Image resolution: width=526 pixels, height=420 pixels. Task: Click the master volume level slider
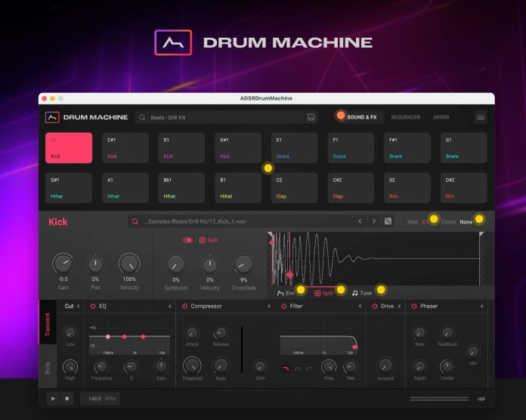point(439,399)
